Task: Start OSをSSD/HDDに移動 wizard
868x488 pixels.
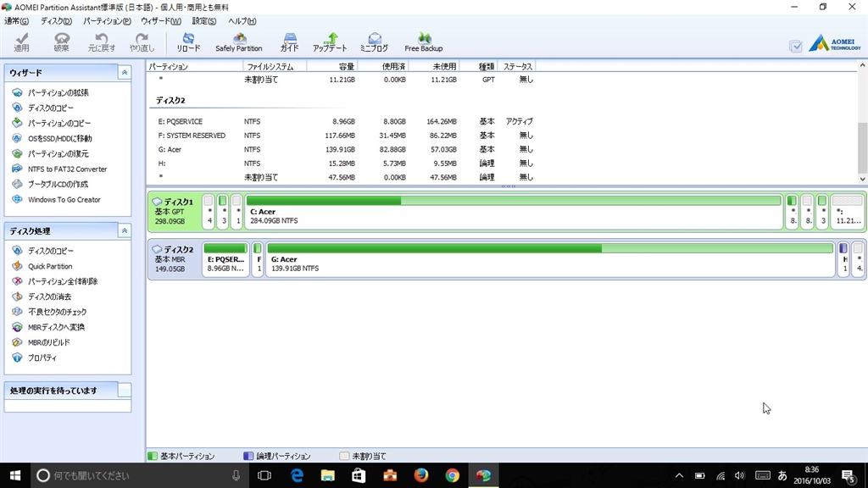Action: pos(60,138)
